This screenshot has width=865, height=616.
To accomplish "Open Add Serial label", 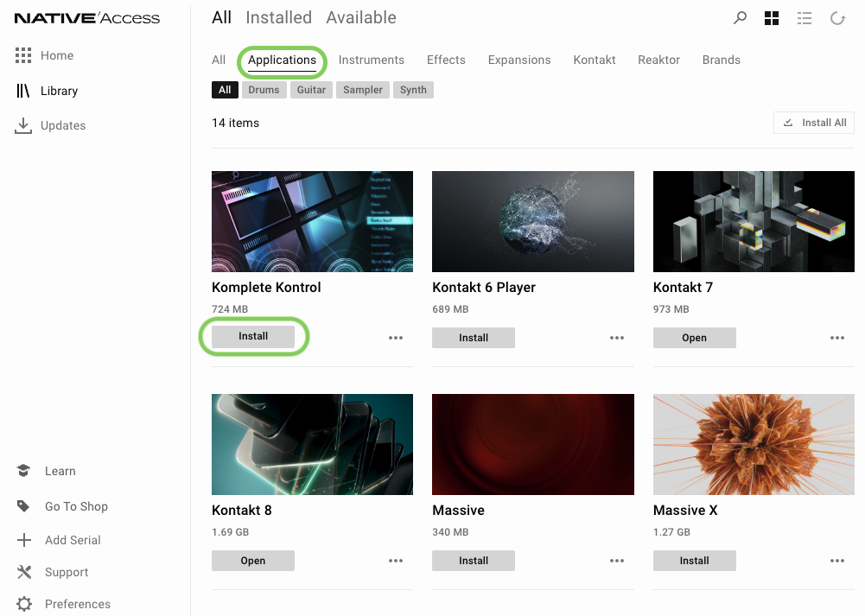I will (73, 540).
